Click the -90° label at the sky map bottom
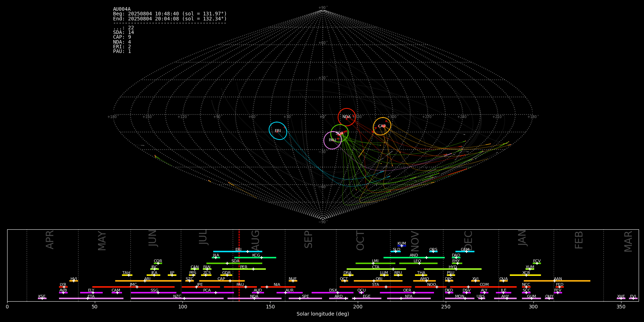Image resolution: width=644 pixels, height=322 pixels. pos(323,222)
